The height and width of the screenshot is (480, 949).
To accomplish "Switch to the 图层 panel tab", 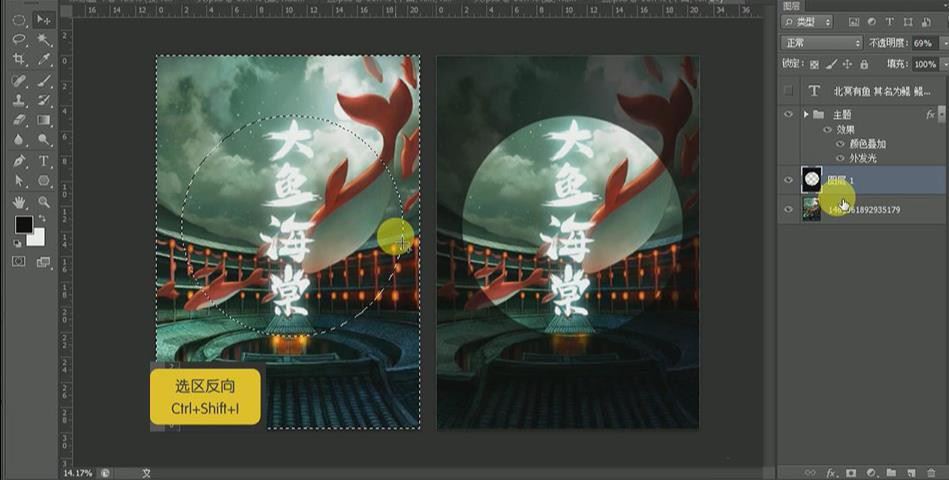I will [792, 6].
